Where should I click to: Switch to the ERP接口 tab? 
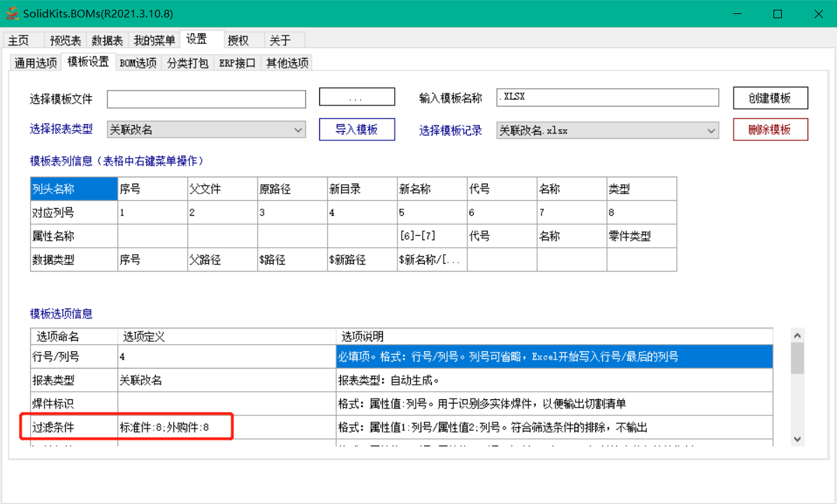pyautogui.click(x=235, y=61)
